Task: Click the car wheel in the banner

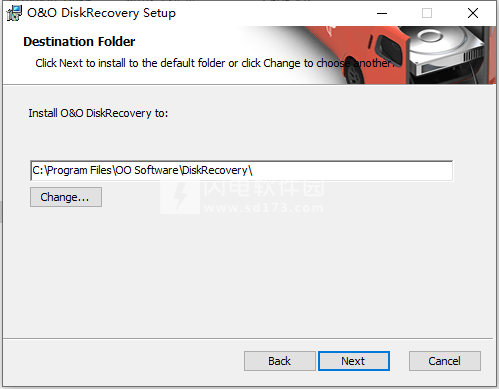Action: tap(354, 74)
